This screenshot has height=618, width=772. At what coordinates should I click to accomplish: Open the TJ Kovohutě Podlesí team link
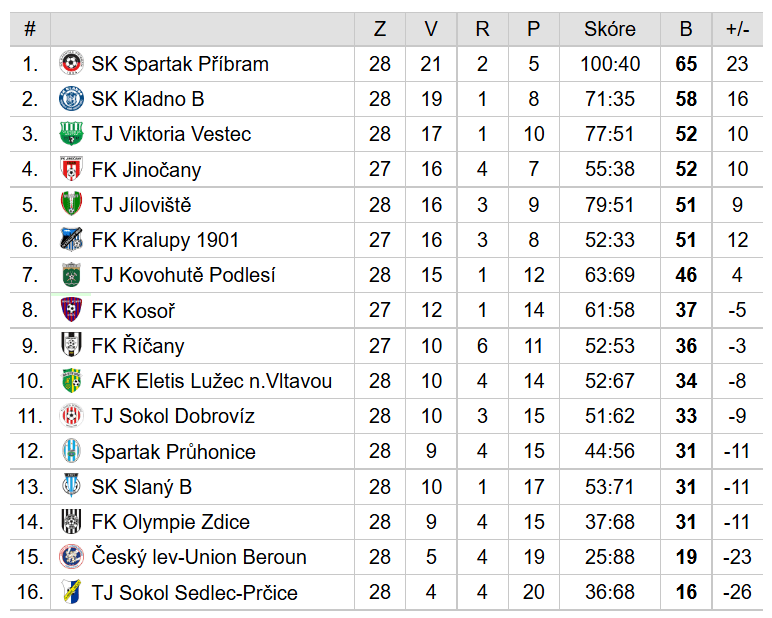click(x=183, y=275)
